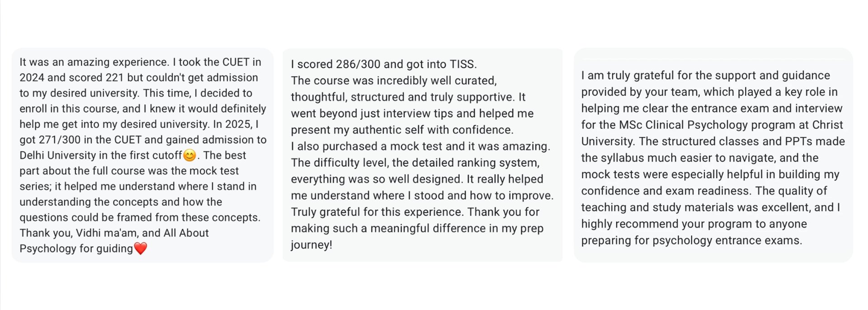The height and width of the screenshot is (310, 868).
Task: Select the Christ University testimonial card
Action: coord(713,155)
